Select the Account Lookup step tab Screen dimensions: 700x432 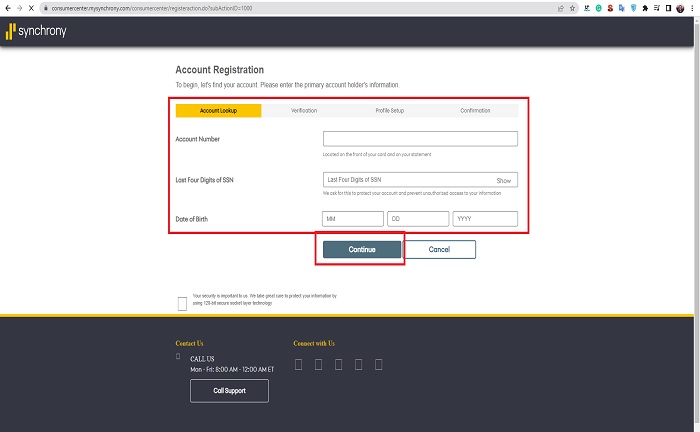[218, 111]
